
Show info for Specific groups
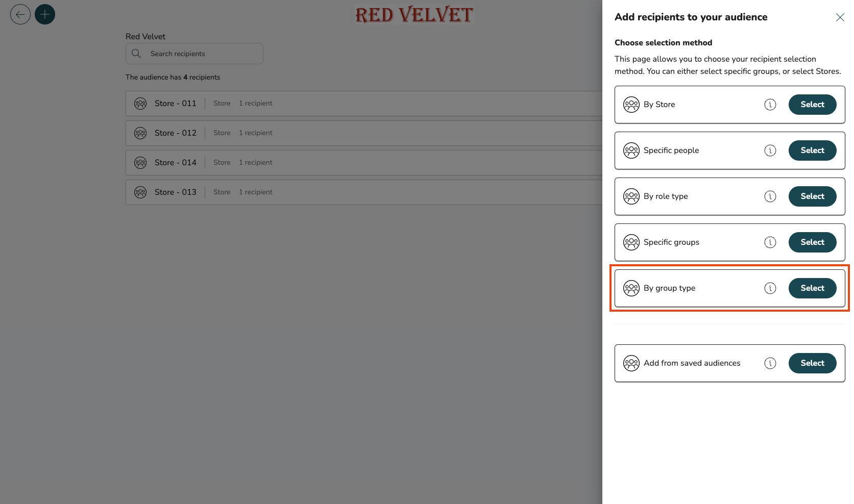click(770, 242)
